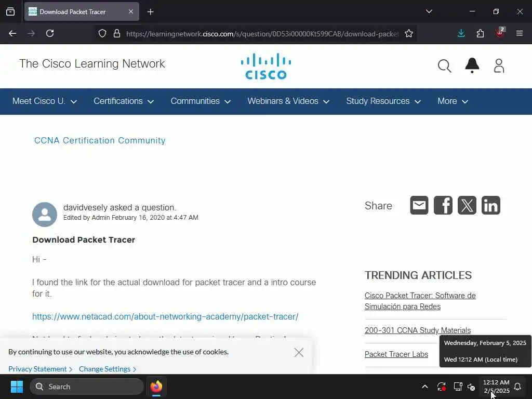532x399 pixels.
Task: Open the notifications bell on Cisco site
Action: (x=472, y=65)
